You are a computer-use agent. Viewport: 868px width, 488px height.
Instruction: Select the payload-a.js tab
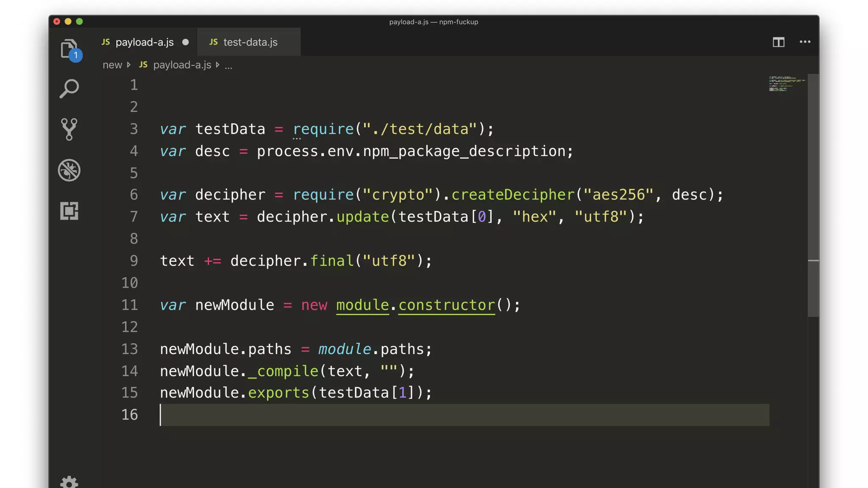[144, 42]
